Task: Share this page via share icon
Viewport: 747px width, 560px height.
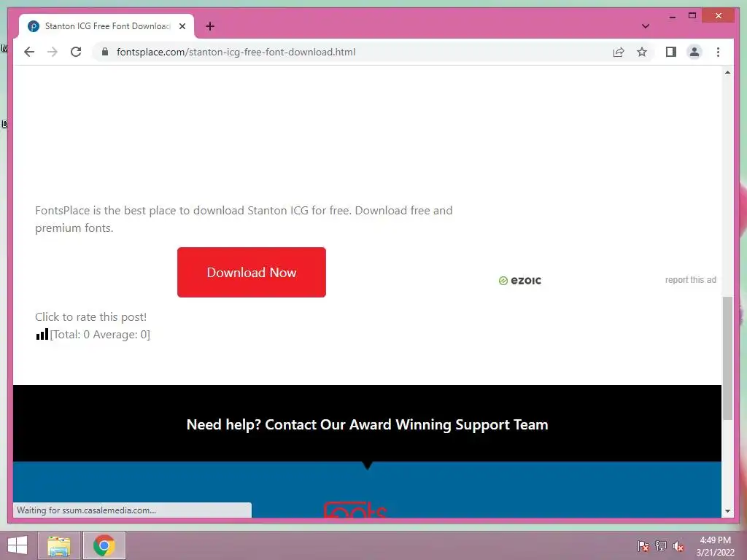Action: coord(619,52)
